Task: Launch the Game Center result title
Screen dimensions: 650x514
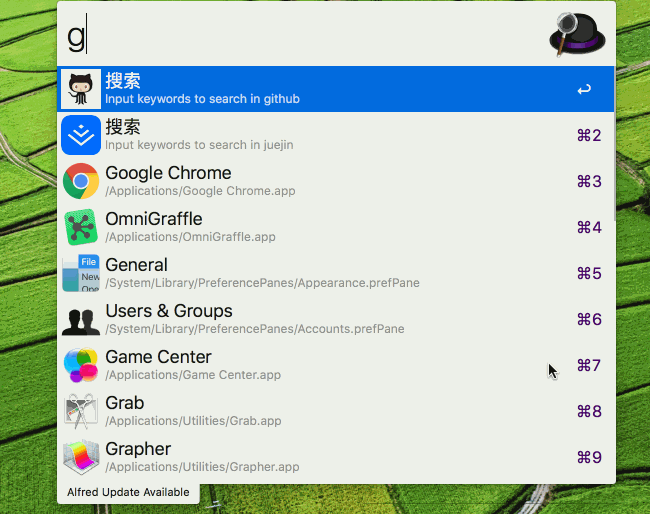Action: [x=158, y=357]
